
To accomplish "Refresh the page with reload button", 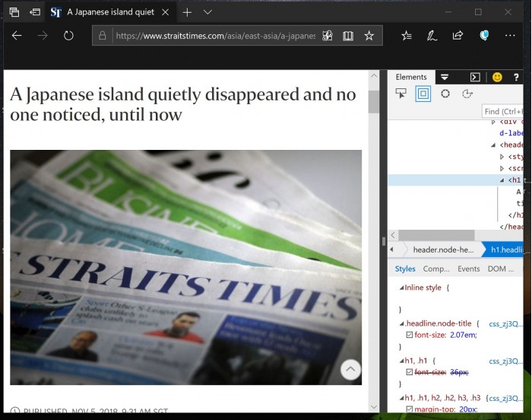I will coord(68,36).
